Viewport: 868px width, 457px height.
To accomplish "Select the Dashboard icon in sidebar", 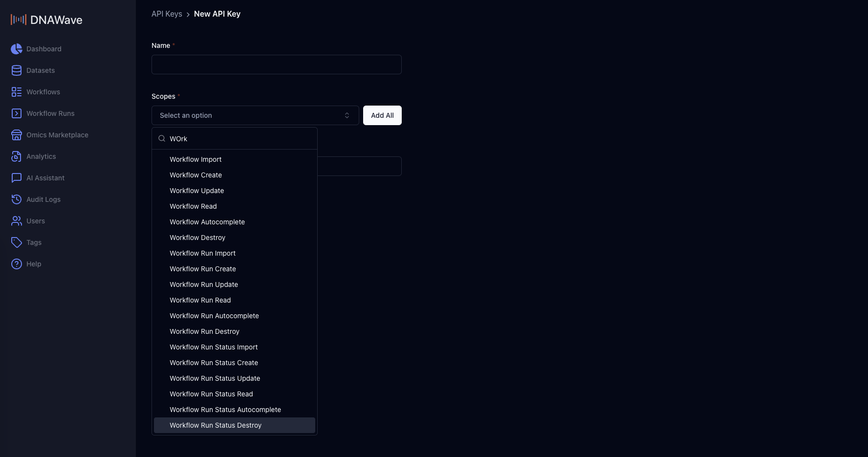I will tap(16, 49).
